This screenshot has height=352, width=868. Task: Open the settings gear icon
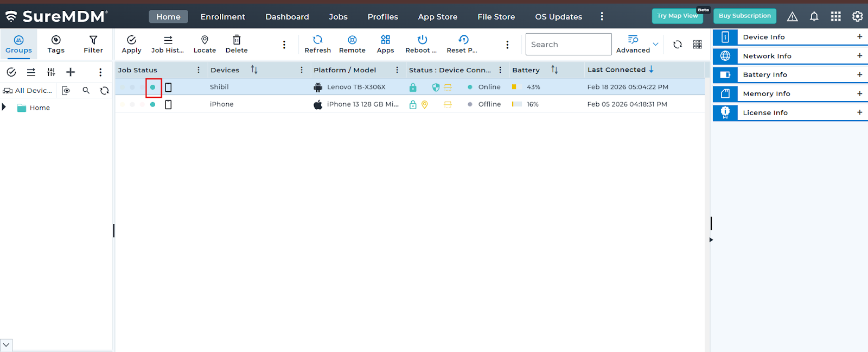coord(857,17)
